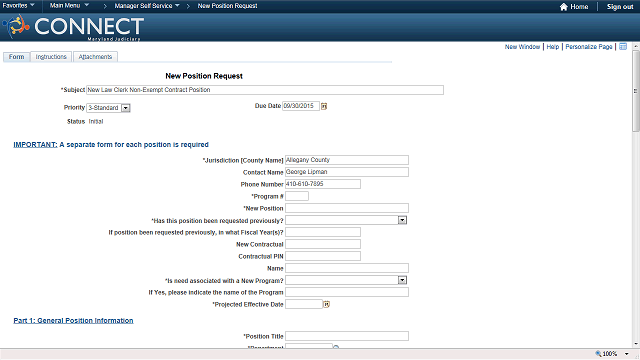The width and height of the screenshot is (640, 360).
Task: Expand 'Is need associated with New Program' dropdown
Action: click(402, 280)
